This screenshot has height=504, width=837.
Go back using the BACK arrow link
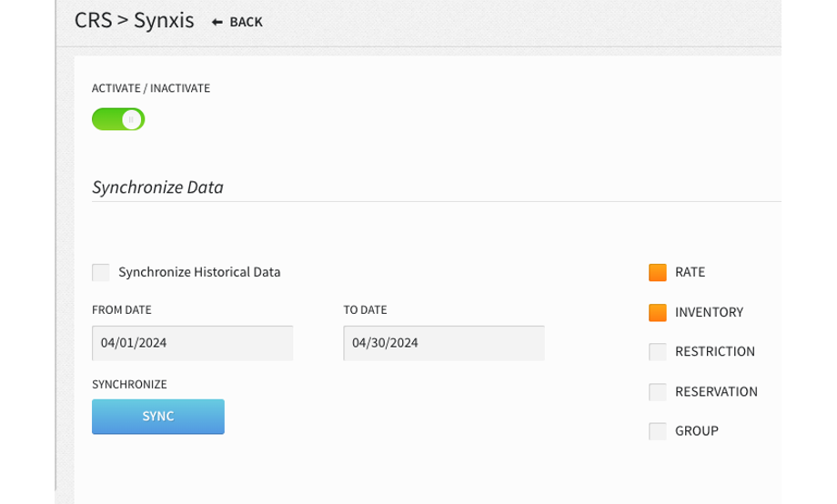(x=237, y=22)
